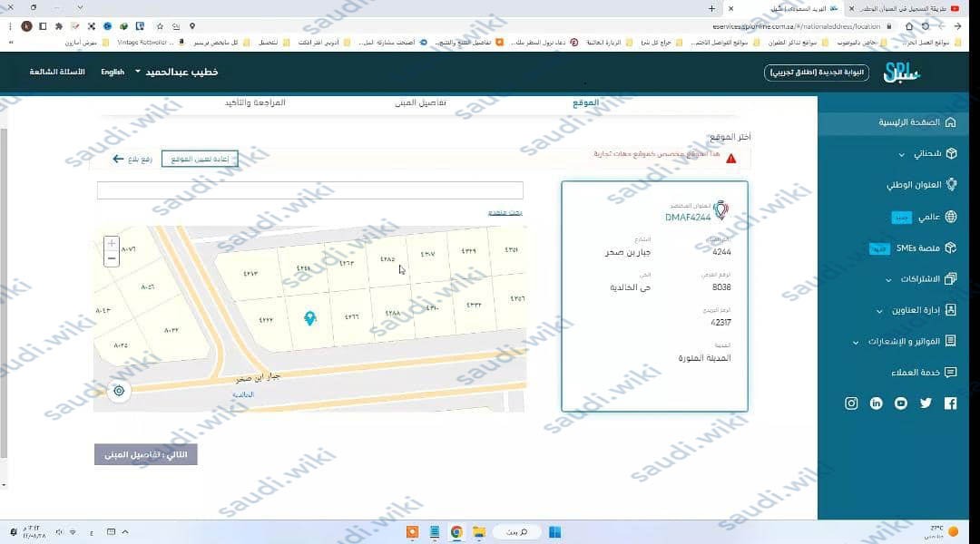Image resolution: width=980 pixels, height=544 pixels.
Task: Open Chrome from the Windows taskbar
Action: coord(456,532)
